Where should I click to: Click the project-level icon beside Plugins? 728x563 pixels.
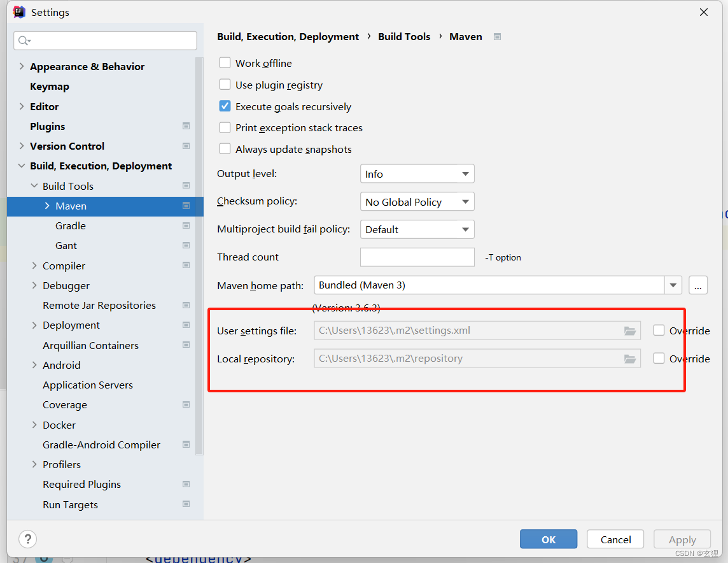(x=186, y=126)
